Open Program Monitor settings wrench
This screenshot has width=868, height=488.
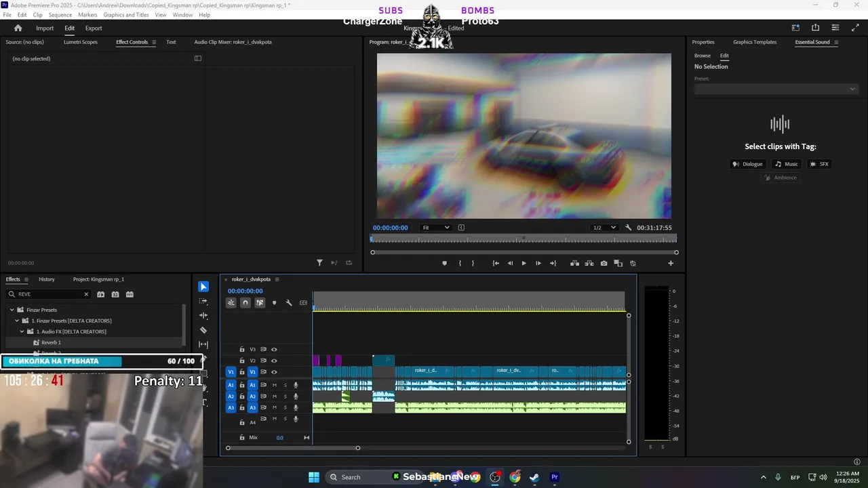point(629,228)
